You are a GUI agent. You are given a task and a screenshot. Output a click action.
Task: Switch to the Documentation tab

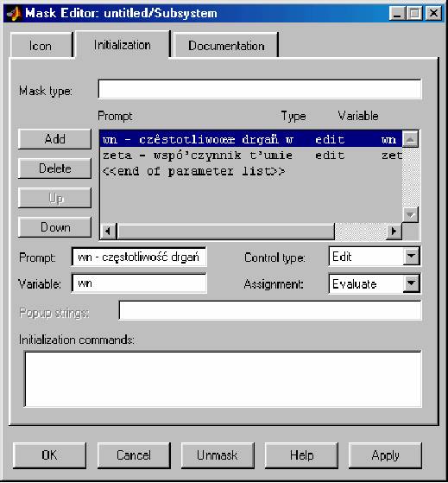226,46
